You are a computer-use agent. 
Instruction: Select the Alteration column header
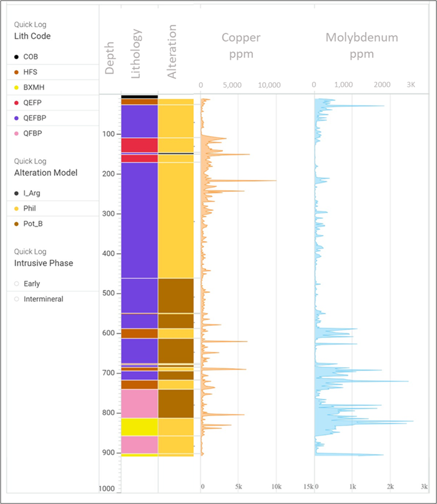pyautogui.click(x=172, y=52)
